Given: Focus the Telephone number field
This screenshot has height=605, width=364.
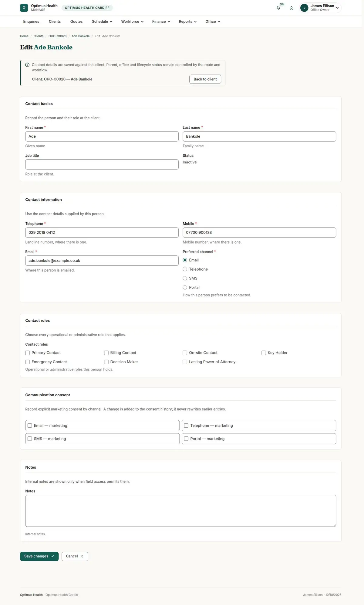Looking at the screenshot, I should tap(102, 232).
